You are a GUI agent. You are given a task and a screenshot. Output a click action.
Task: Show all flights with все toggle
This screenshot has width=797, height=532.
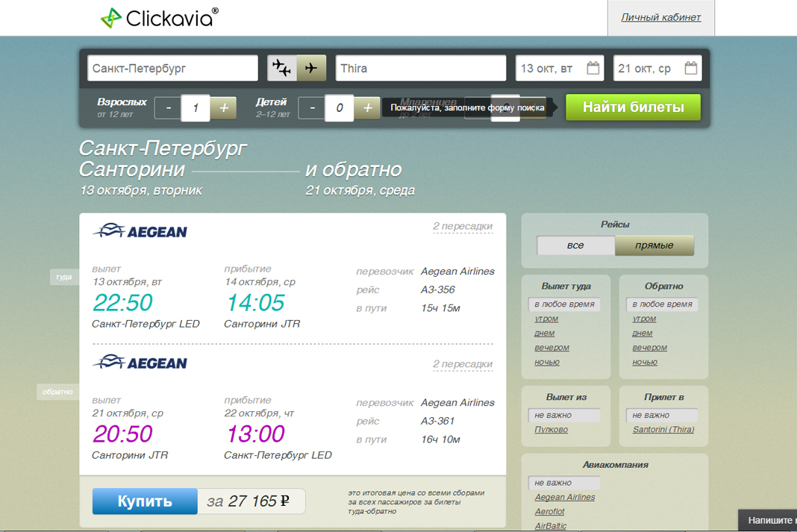(x=575, y=245)
